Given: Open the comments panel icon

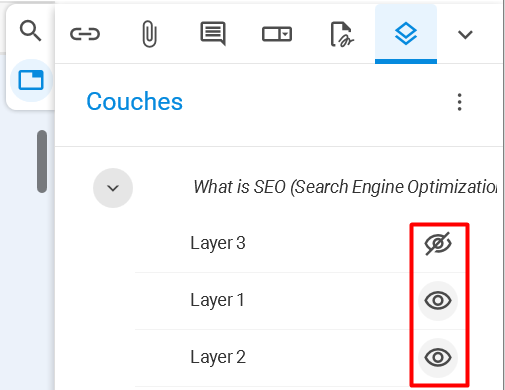Looking at the screenshot, I should [213, 34].
